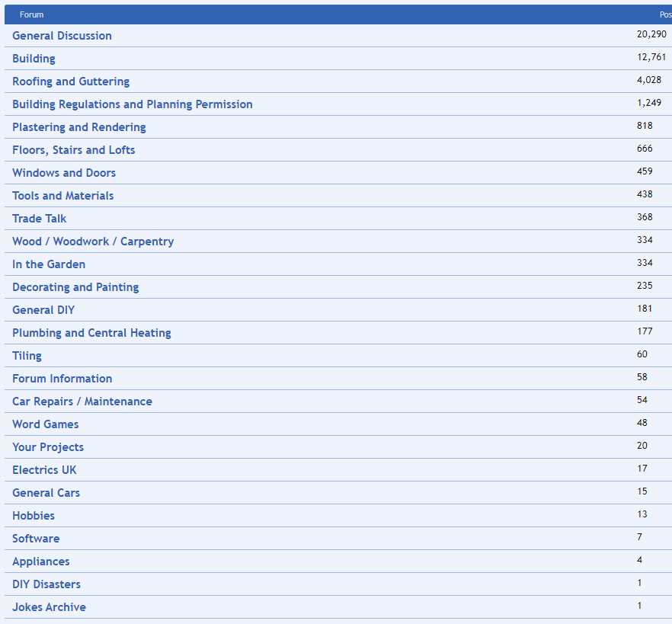
Task: Go to the In the Garden forum
Action: (x=49, y=264)
